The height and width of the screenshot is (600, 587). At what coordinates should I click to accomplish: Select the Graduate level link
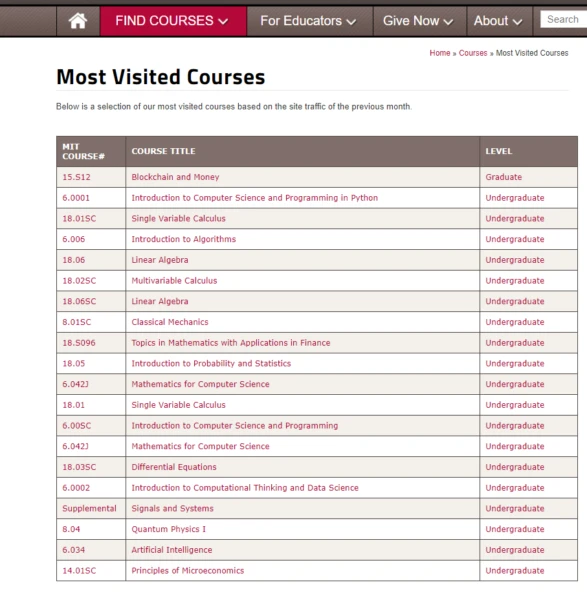pyautogui.click(x=504, y=177)
